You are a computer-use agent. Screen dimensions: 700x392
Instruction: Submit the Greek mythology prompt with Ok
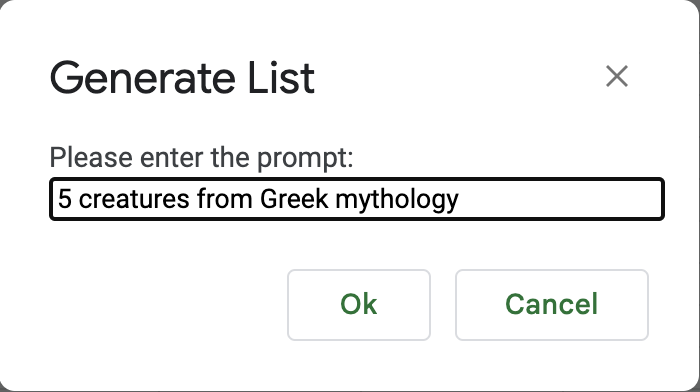tap(359, 305)
